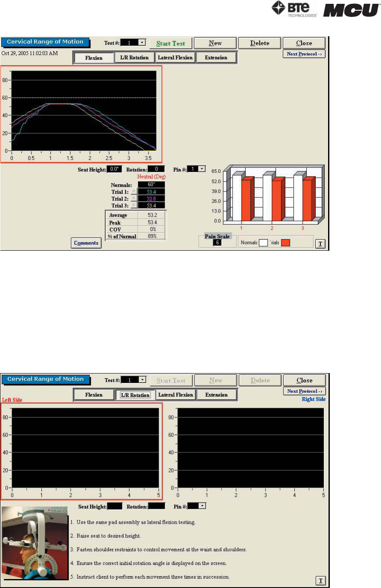381x588 pixels.
Task: Click the T icon in the top flexion panel
Action: click(x=320, y=243)
